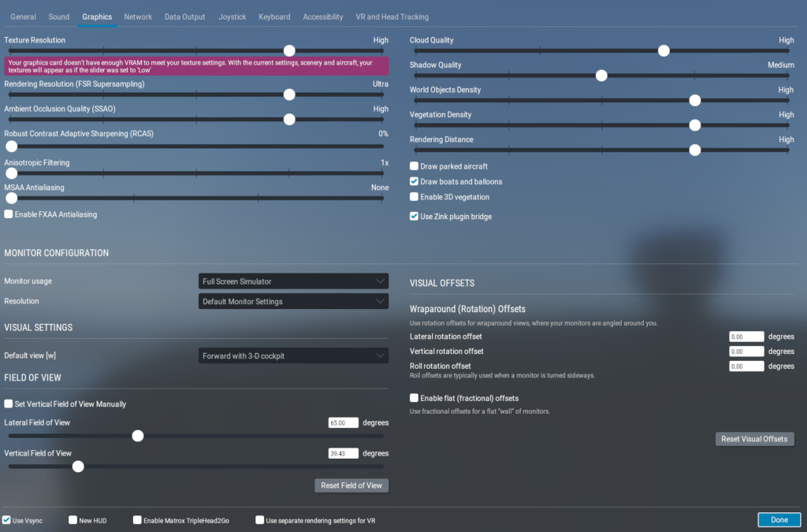Click the 0% value for RCAS

[384, 133]
